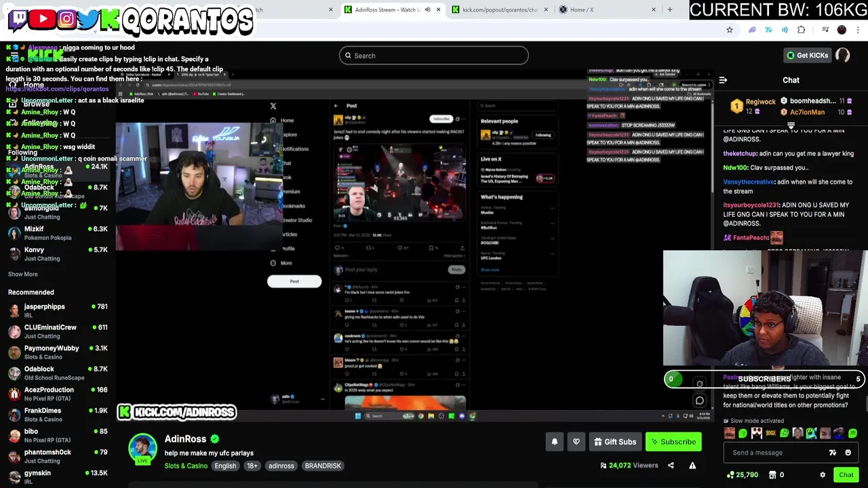
Task: Click the BRANDRISK tag
Action: coord(323,466)
